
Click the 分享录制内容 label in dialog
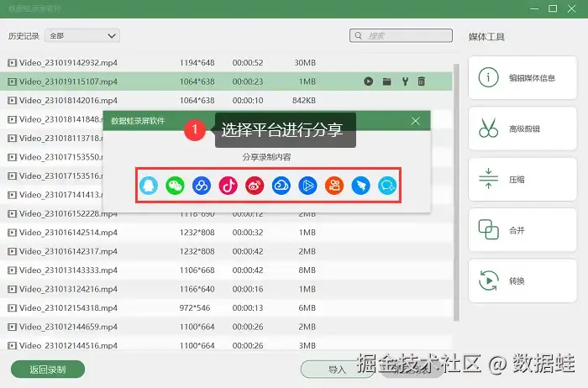[266, 157]
